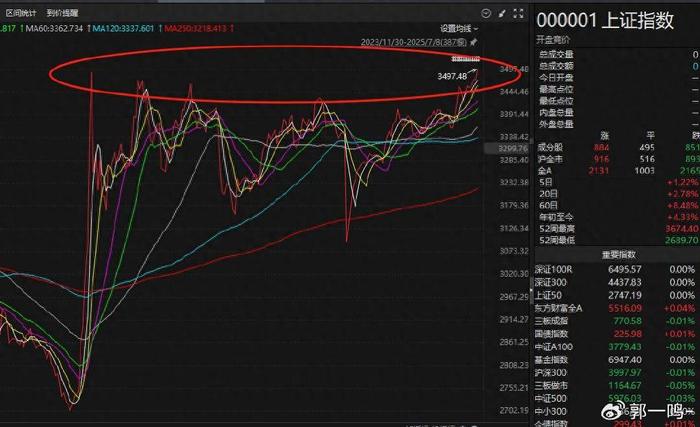
Task: Click the 沪全市 row label
Action: [x=550, y=159]
